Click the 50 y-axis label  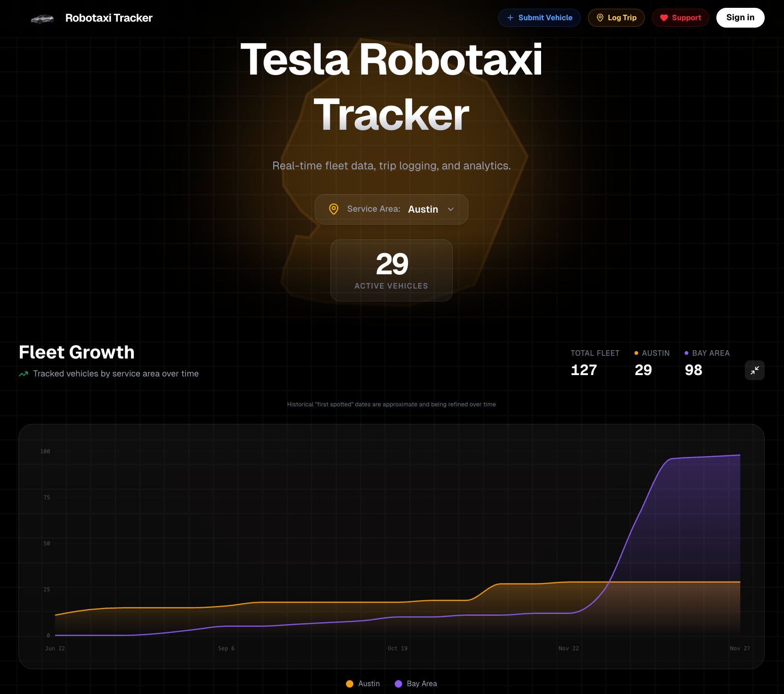coord(46,544)
